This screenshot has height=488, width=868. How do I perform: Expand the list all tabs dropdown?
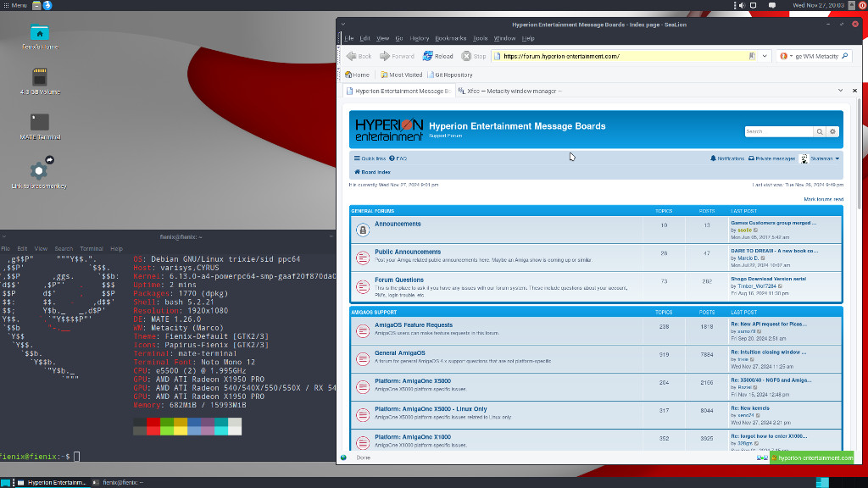840,90
